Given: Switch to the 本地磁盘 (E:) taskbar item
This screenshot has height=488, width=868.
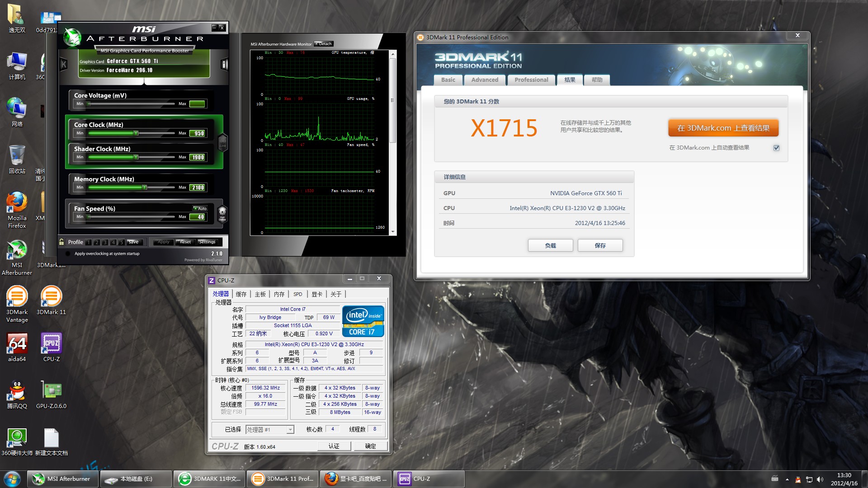Looking at the screenshot, I should (136, 479).
